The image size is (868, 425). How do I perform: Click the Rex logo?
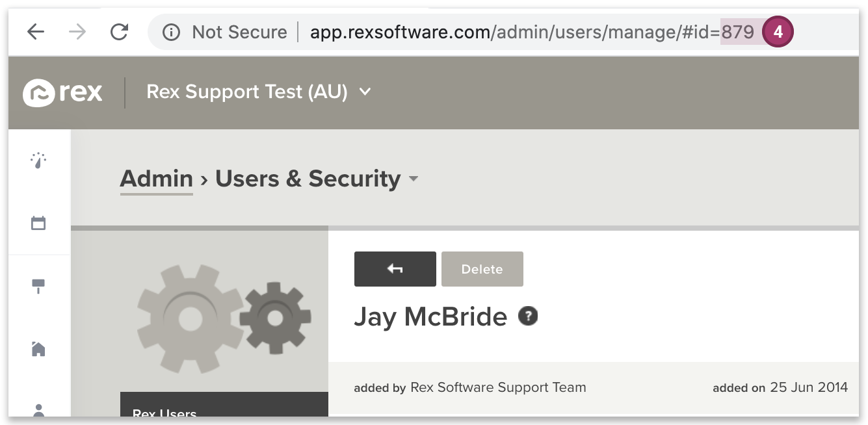point(62,92)
